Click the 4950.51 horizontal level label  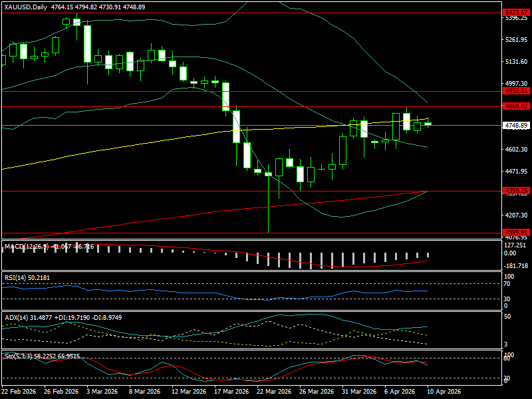(x=516, y=91)
